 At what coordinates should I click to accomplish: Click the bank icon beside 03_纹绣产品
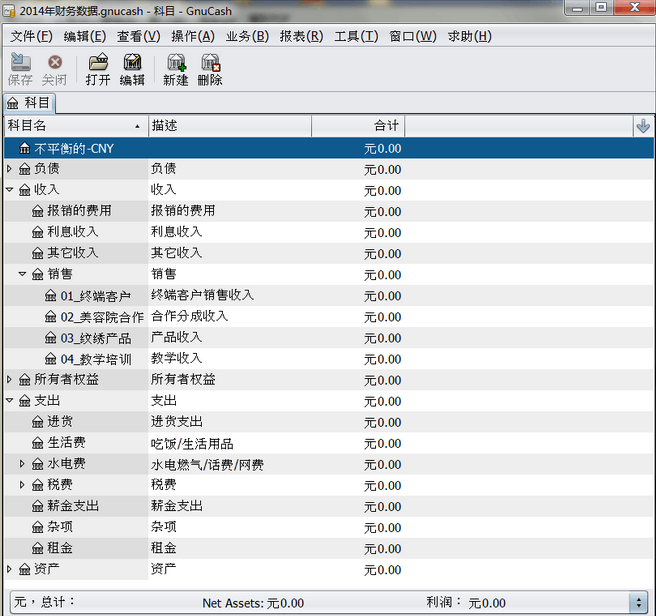coord(51,338)
